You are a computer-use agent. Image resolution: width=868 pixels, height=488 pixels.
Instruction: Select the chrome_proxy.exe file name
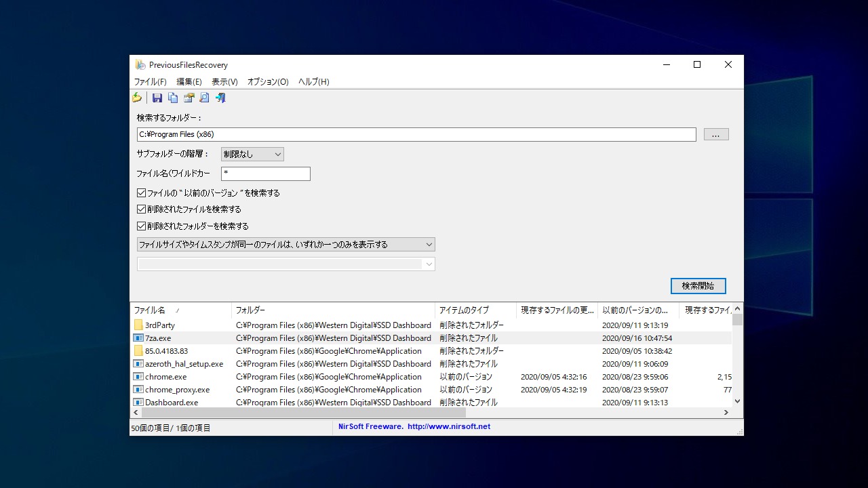178,390
